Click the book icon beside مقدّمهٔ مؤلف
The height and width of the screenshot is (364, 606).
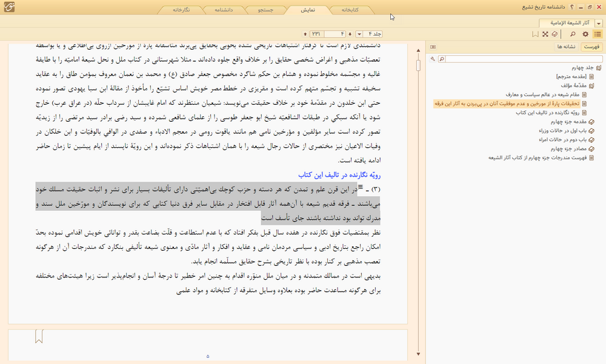coord(591,85)
